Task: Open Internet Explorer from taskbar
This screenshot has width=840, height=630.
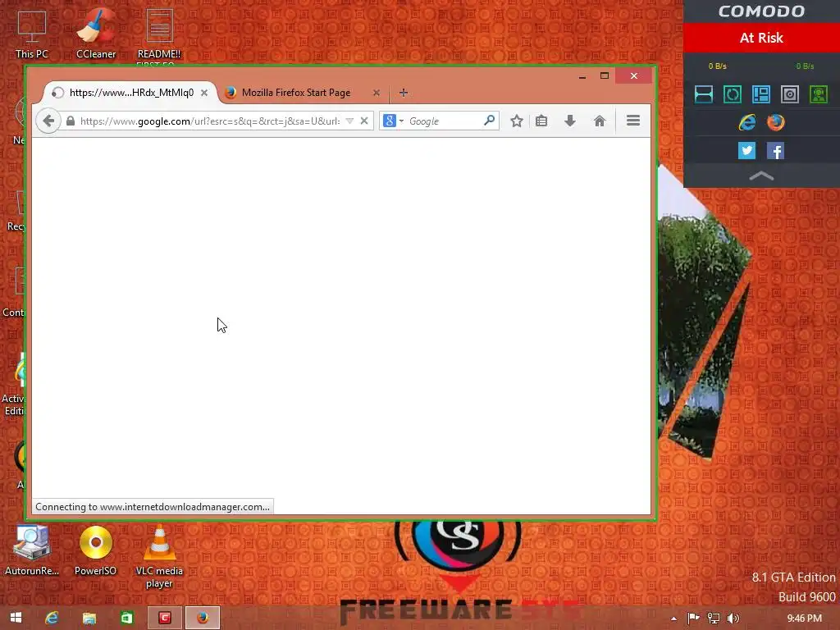Action: (x=52, y=618)
